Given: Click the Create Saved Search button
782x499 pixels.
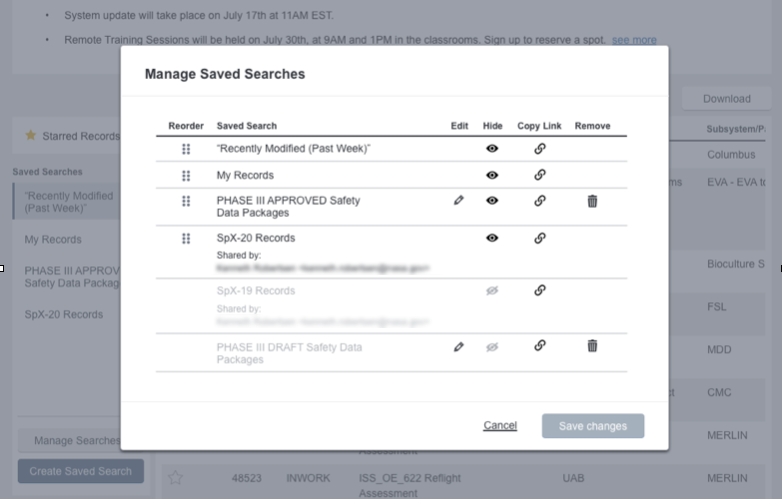Looking at the screenshot, I should click(x=81, y=471).
